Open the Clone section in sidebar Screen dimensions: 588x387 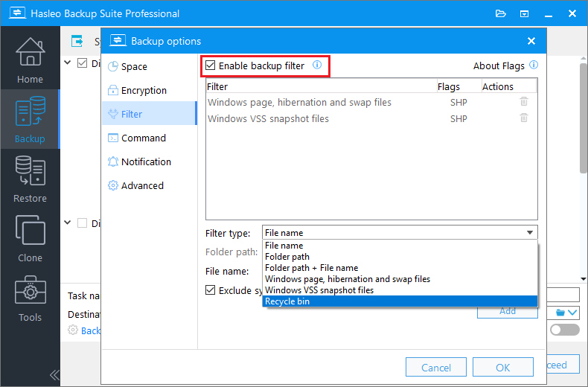(x=30, y=238)
